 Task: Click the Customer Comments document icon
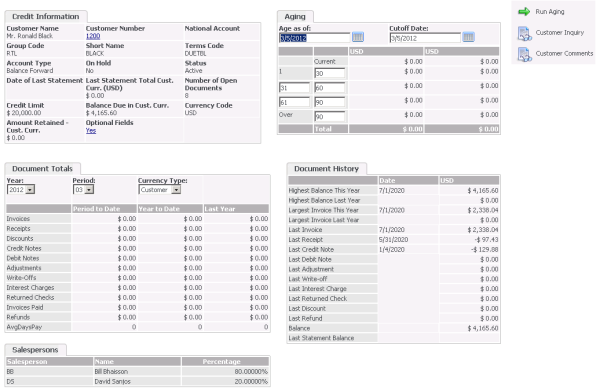524,54
